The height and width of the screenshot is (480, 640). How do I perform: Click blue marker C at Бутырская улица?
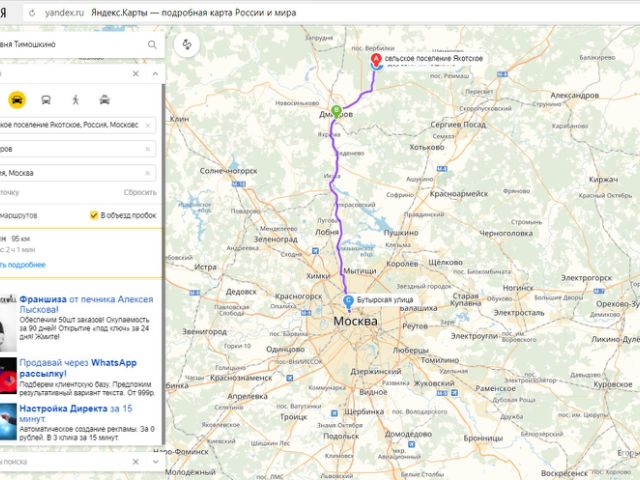tap(348, 302)
